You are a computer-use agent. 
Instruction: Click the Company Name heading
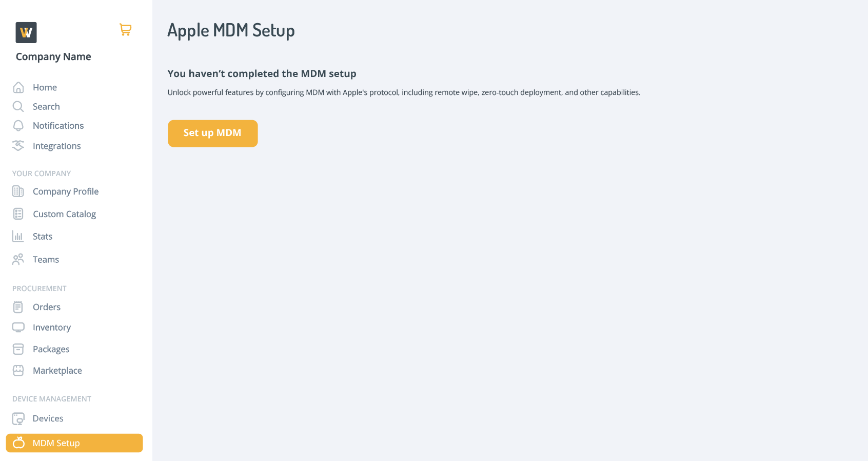click(x=53, y=57)
